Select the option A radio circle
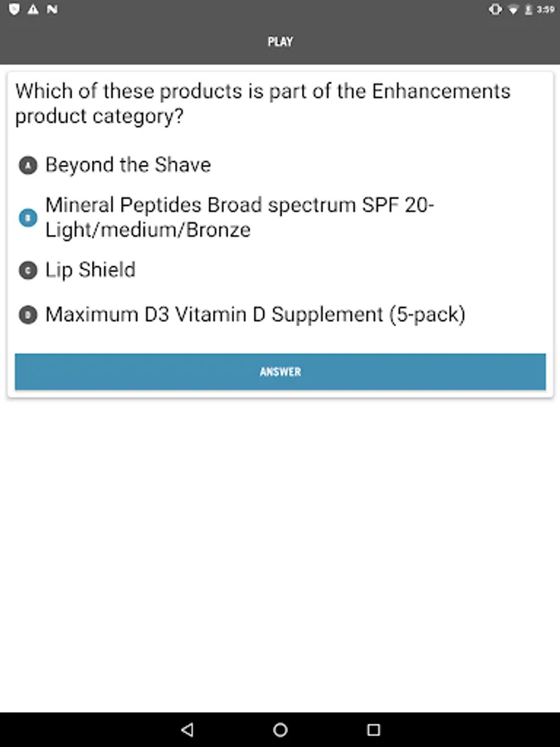This screenshot has height=747, width=560. point(28,166)
